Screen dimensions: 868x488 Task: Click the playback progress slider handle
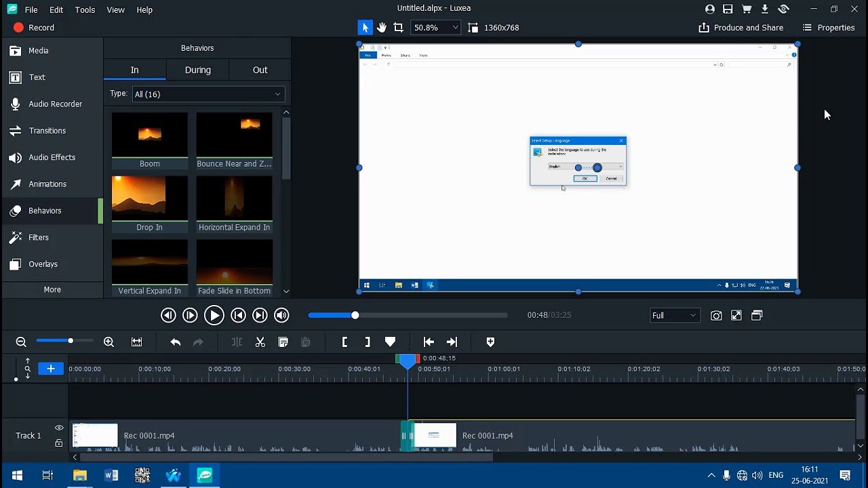355,315
